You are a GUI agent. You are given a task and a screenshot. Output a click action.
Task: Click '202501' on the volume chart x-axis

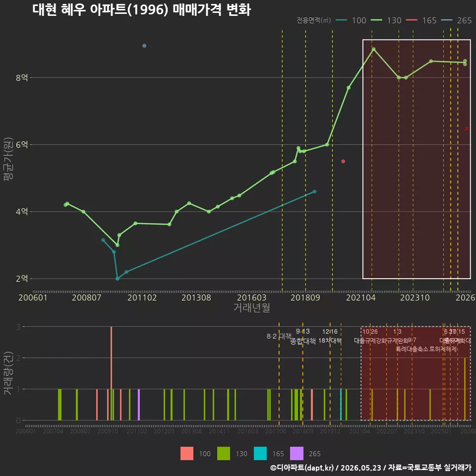[x=441, y=431]
